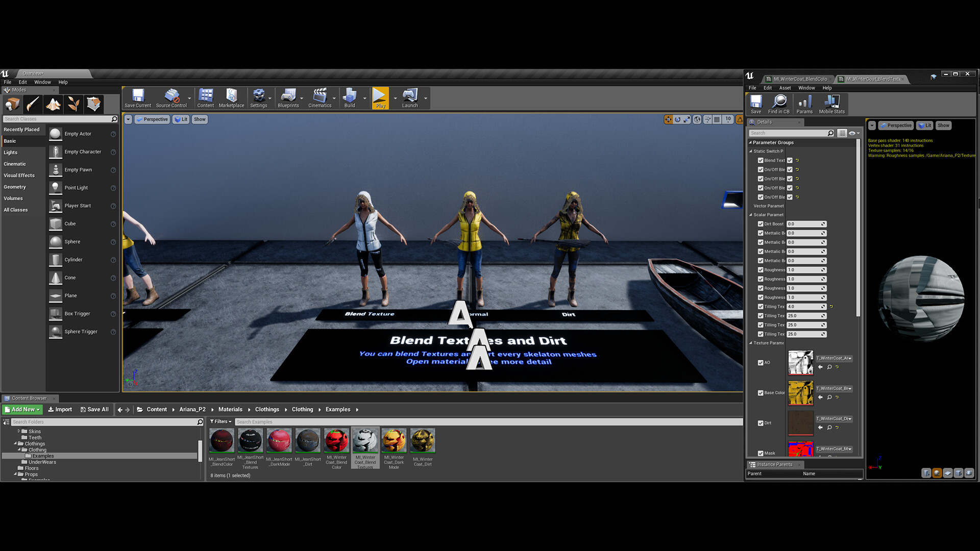The image size is (980, 551).
Task: Toggle the Base Color texture checkbox
Action: click(761, 393)
